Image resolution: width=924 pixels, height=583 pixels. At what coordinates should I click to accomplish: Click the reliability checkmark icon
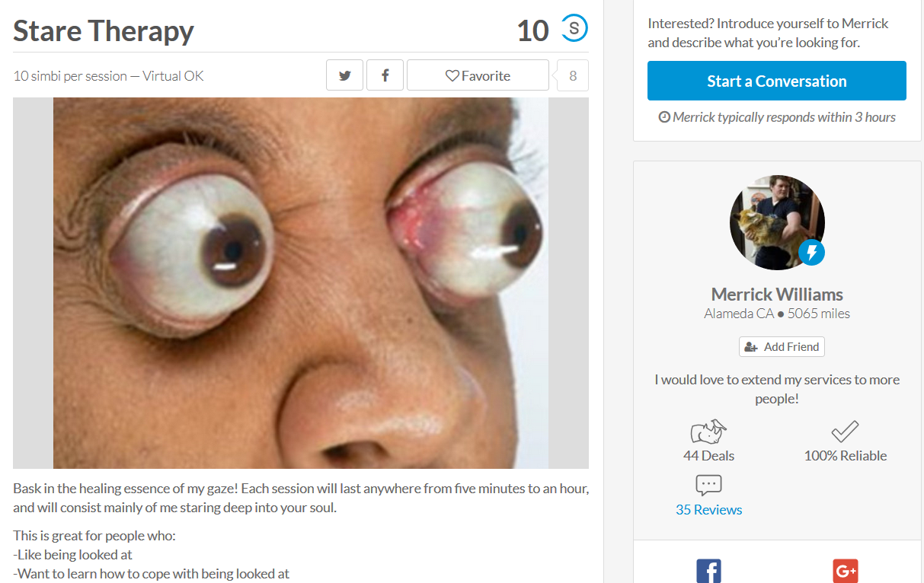845,432
